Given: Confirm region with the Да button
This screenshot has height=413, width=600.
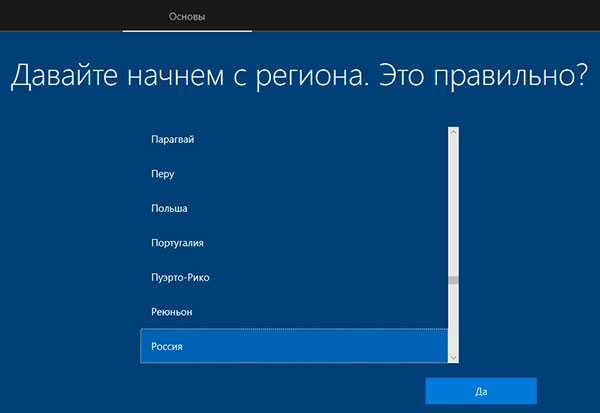Looking at the screenshot, I should (481, 391).
